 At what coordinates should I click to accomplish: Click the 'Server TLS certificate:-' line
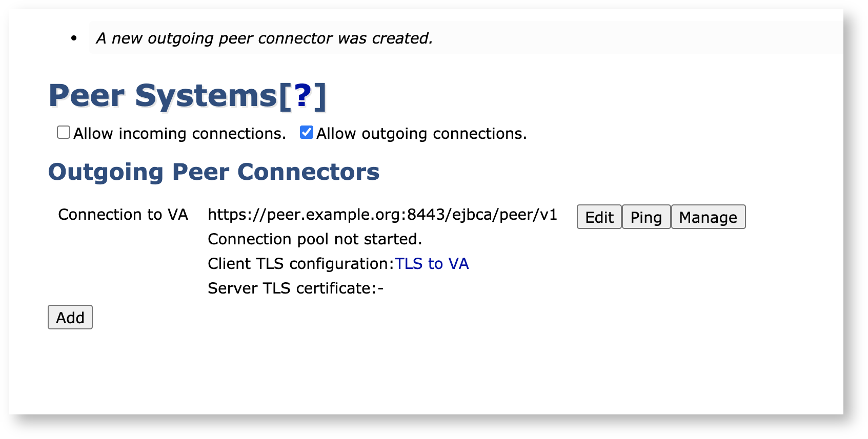(295, 288)
